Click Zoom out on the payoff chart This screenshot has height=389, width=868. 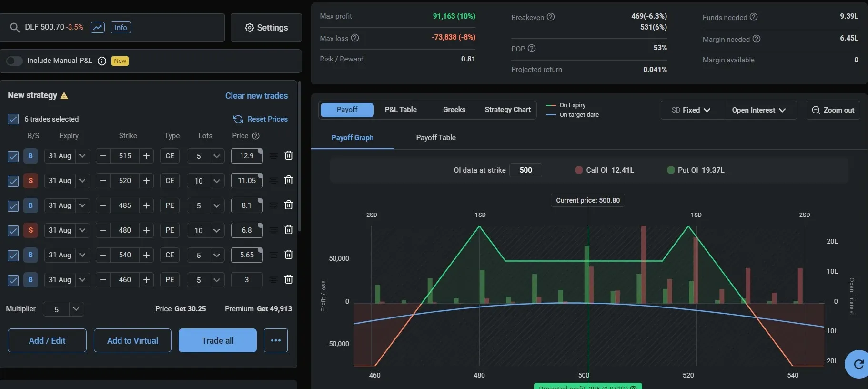coord(833,110)
